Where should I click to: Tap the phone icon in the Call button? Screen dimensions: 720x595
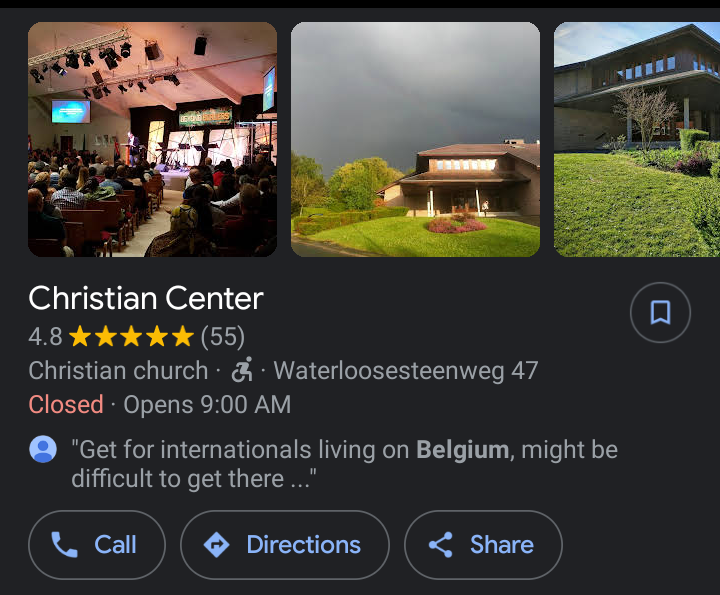tap(65, 545)
